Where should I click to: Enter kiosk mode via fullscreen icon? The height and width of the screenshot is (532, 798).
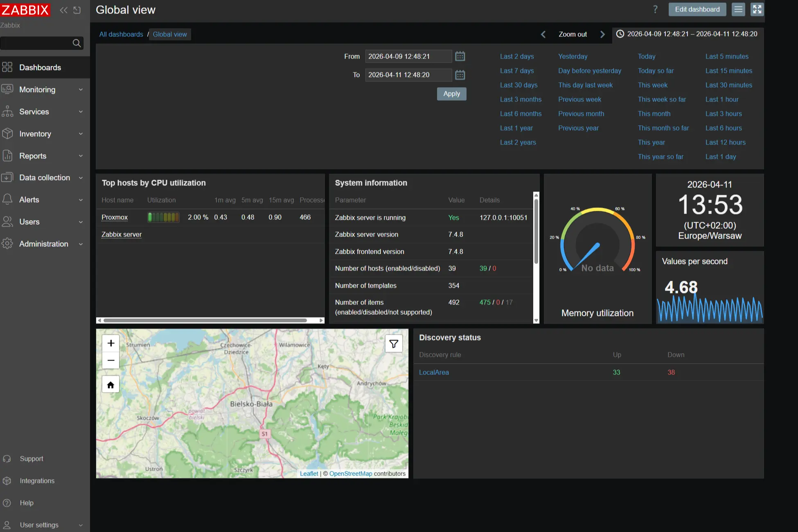(x=757, y=9)
